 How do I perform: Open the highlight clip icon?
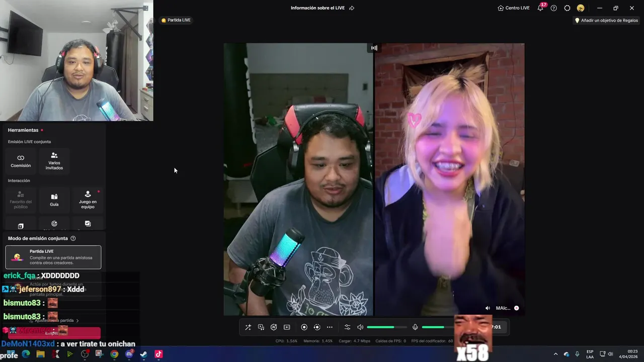[287, 327]
